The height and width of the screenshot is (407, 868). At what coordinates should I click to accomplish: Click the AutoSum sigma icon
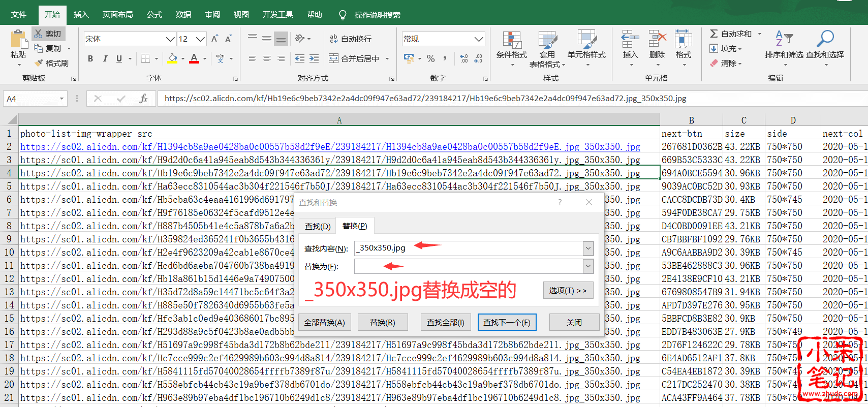[x=714, y=34]
